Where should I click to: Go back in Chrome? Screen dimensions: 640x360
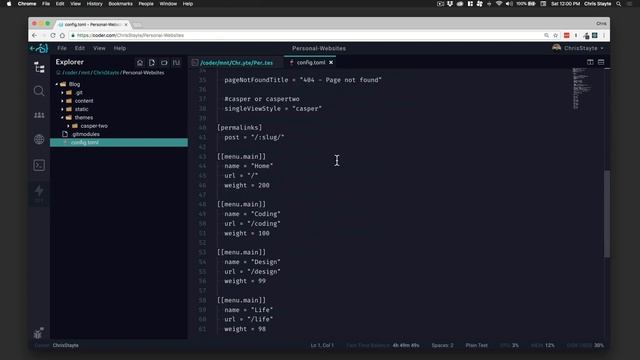pos(34,36)
